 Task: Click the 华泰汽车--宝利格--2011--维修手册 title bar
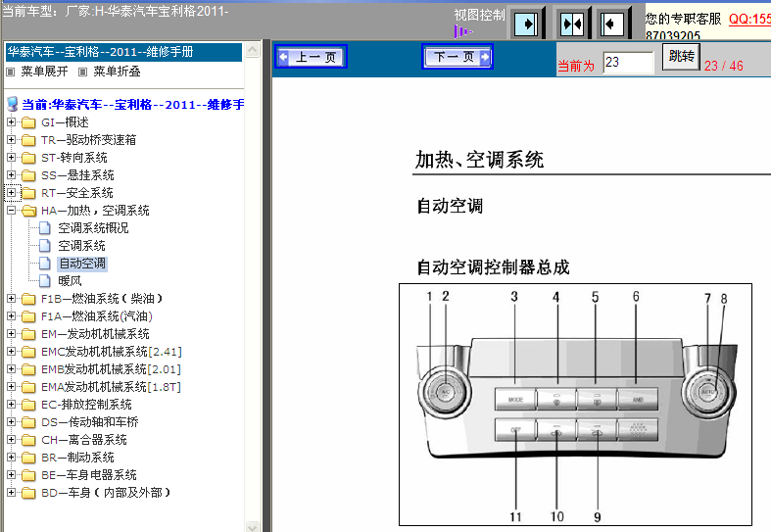tap(123, 52)
